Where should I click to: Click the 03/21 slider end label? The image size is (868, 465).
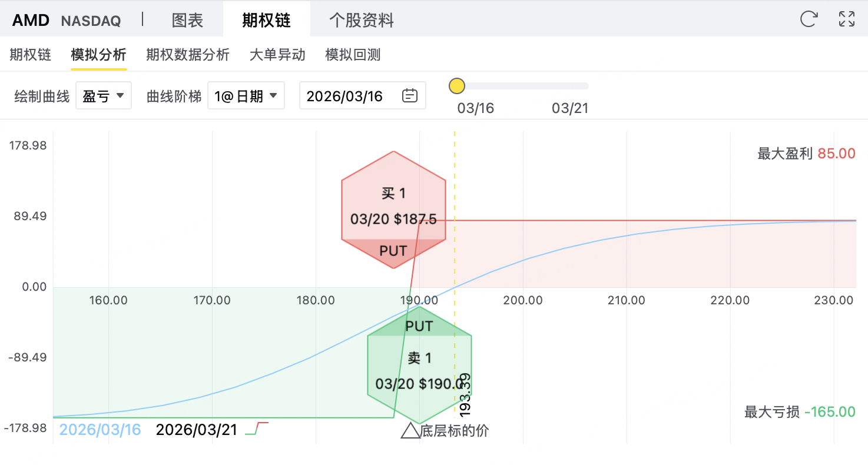tap(569, 108)
